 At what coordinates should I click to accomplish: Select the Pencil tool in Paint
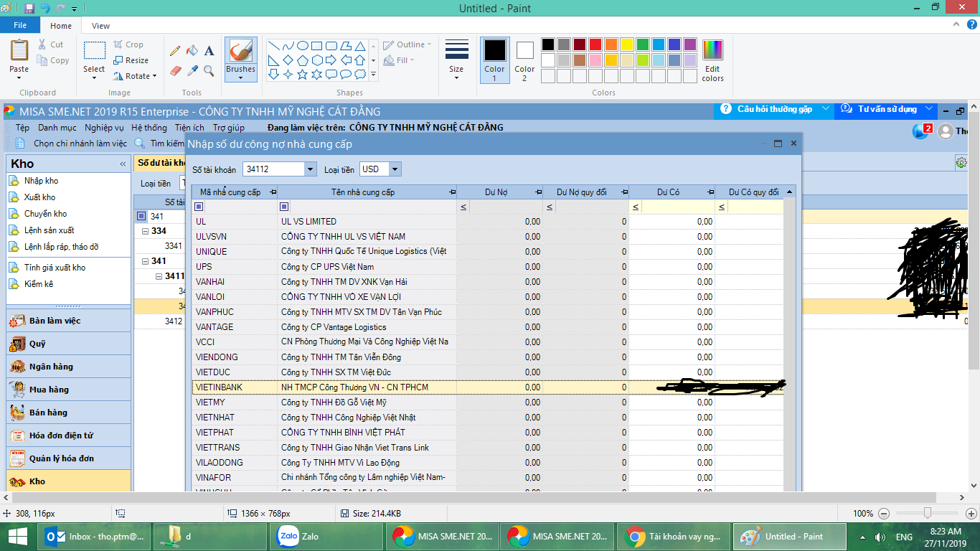point(175,51)
